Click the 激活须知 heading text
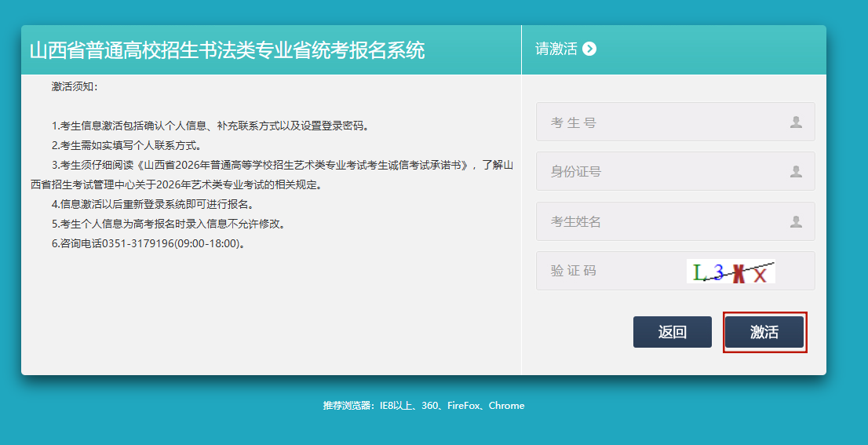This screenshot has width=868, height=445. click(x=75, y=86)
